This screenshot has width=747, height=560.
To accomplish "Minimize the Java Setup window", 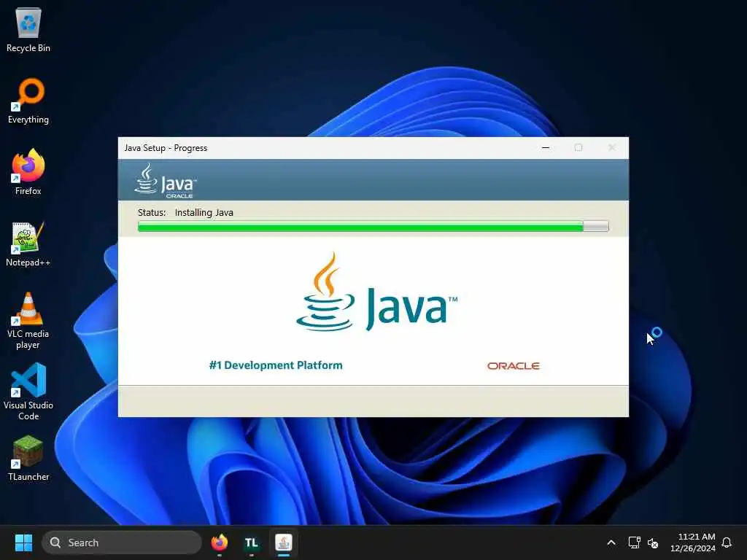I will 546,147.
